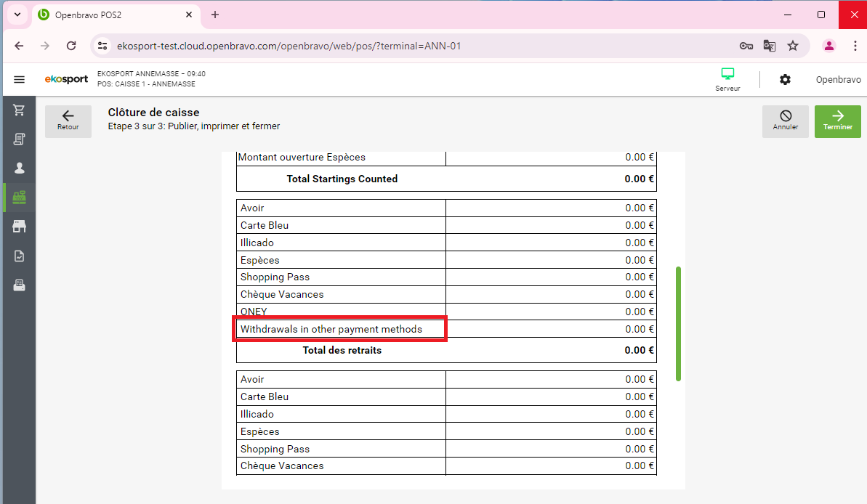The image size is (867, 504).
Task: Open Chrome's three-dot menu
Action: pyautogui.click(x=855, y=46)
